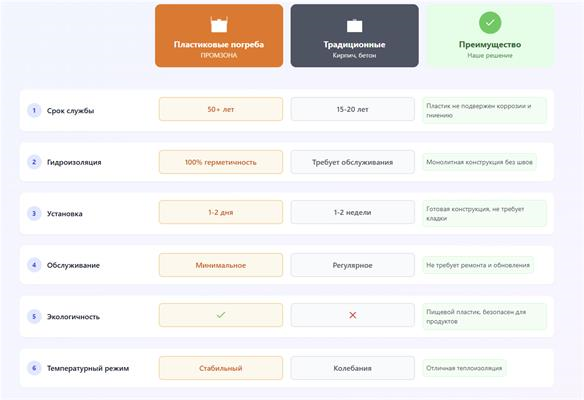Click the cellar icon above Пластиковые погреба
The image size is (584, 400).
point(219,25)
